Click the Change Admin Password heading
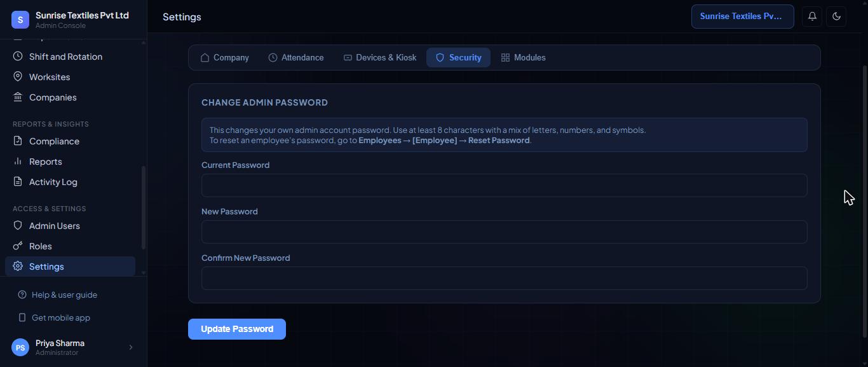 tap(264, 102)
